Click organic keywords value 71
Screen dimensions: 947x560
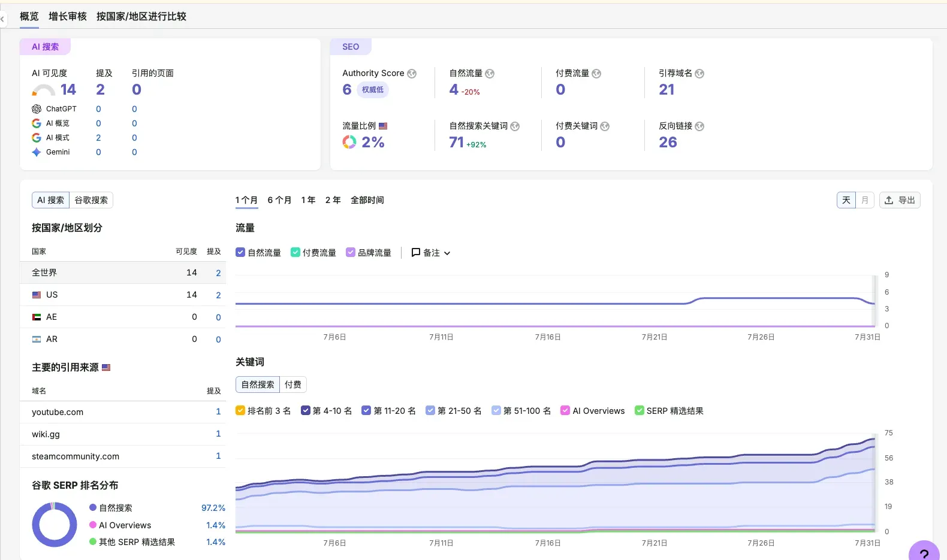tap(457, 143)
